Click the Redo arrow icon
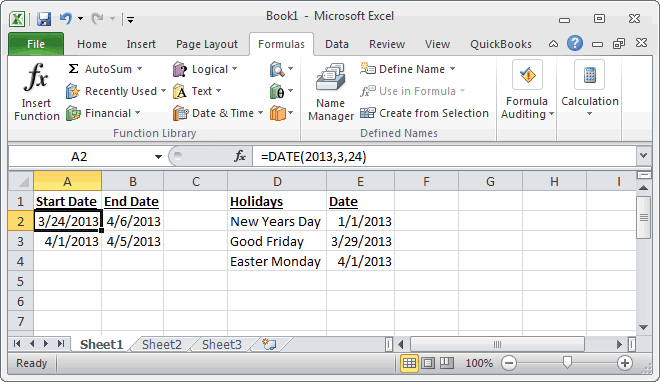The image size is (660, 382). [x=97, y=19]
